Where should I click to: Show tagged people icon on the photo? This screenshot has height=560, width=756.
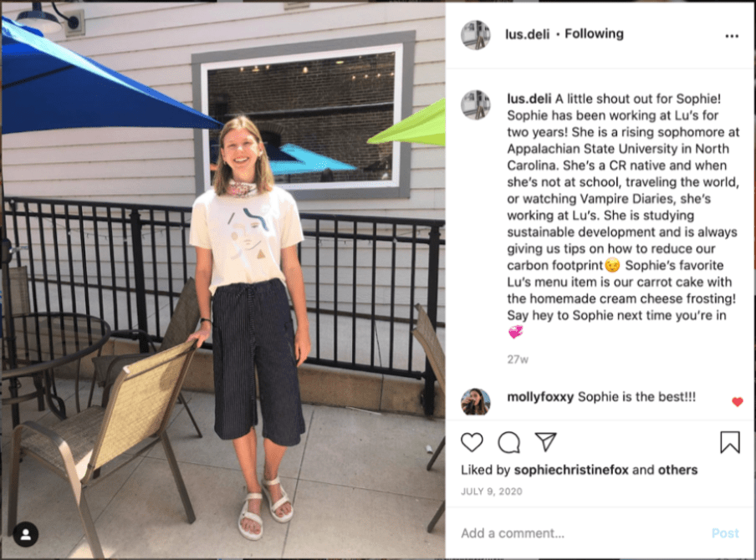click(26, 534)
